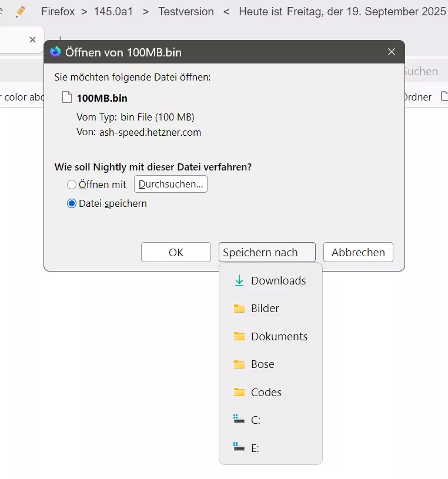The height and width of the screenshot is (479, 448).
Task: Click the '145.0a1' version text
Action: (x=113, y=12)
